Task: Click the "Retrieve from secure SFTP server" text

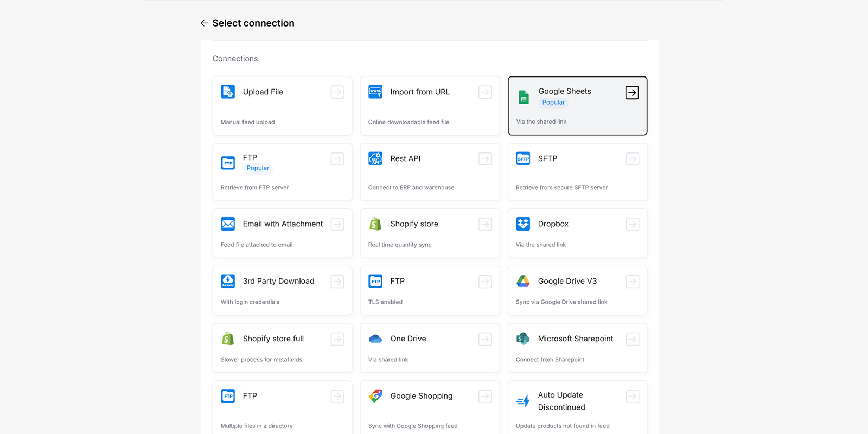Action: (x=561, y=188)
